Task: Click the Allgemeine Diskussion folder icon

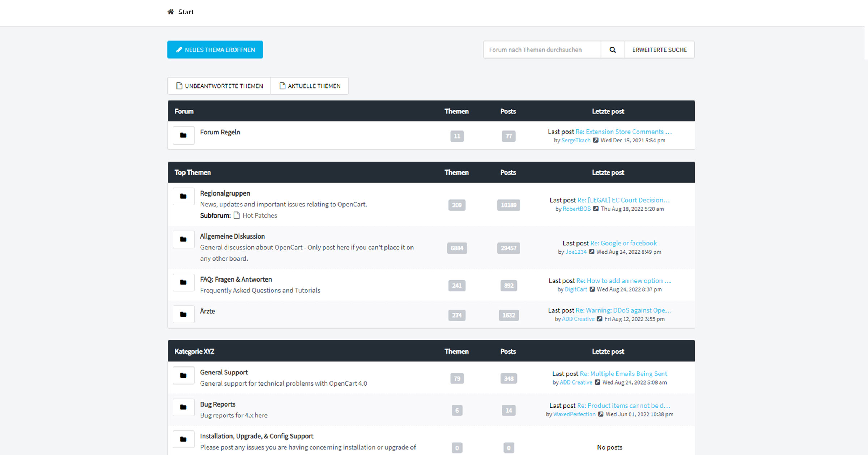Action: (183, 240)
